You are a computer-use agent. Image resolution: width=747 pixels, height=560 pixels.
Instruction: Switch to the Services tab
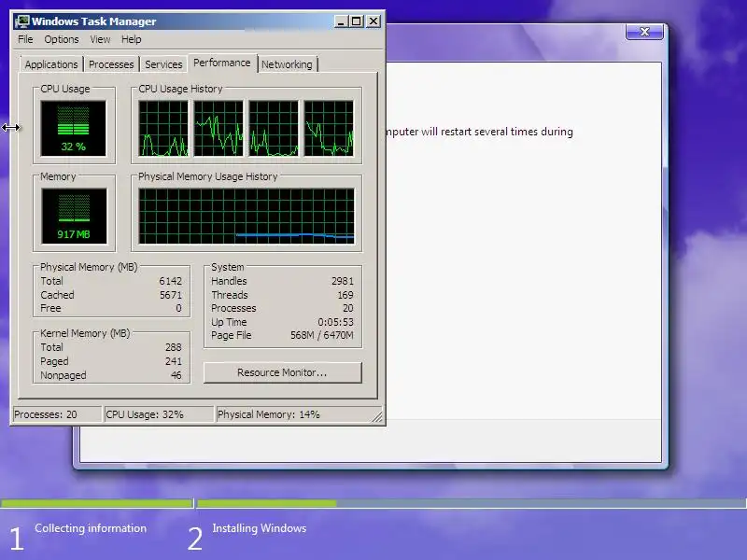(x=163, y=64)
